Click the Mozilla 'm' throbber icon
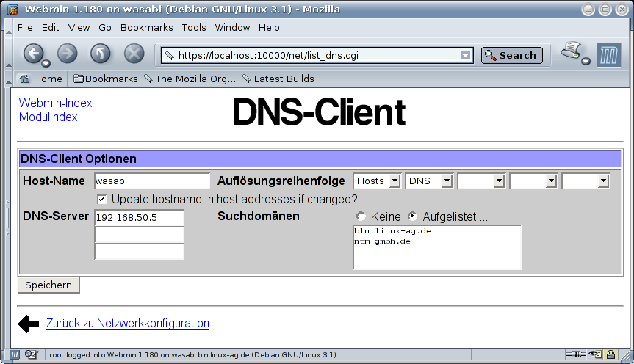The image size is (634, 364). tap(609, 55)
